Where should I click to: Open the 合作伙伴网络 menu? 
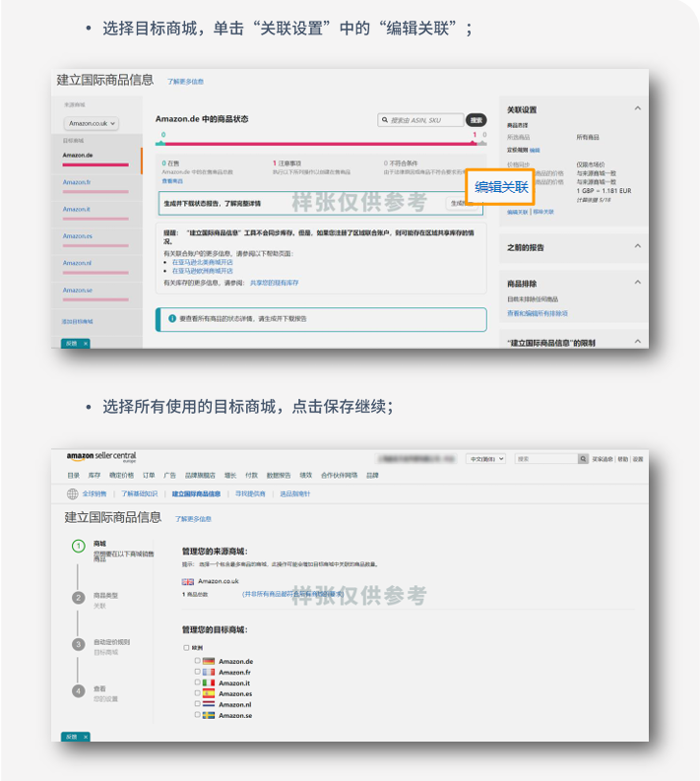pyautogui.click(x=339, y=475)
